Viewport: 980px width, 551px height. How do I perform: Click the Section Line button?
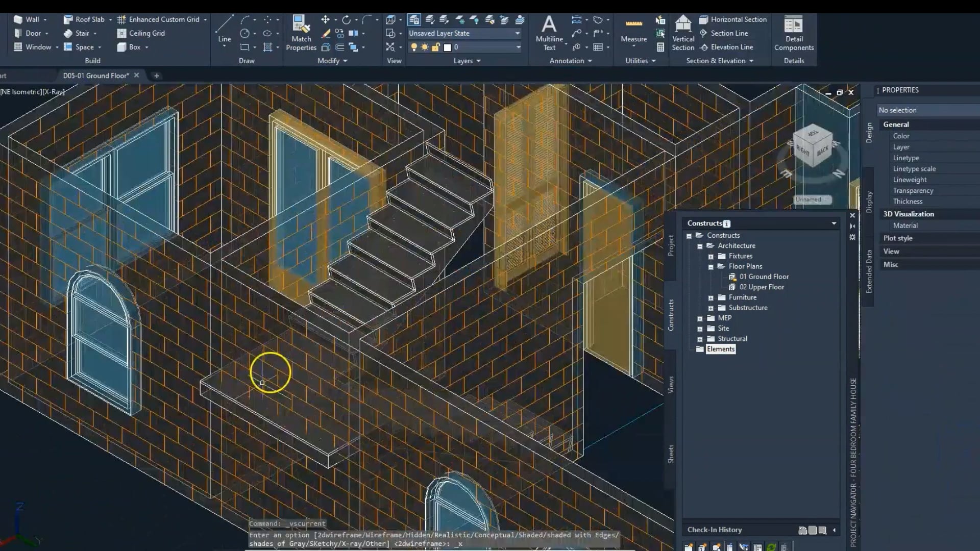point(724,33)
